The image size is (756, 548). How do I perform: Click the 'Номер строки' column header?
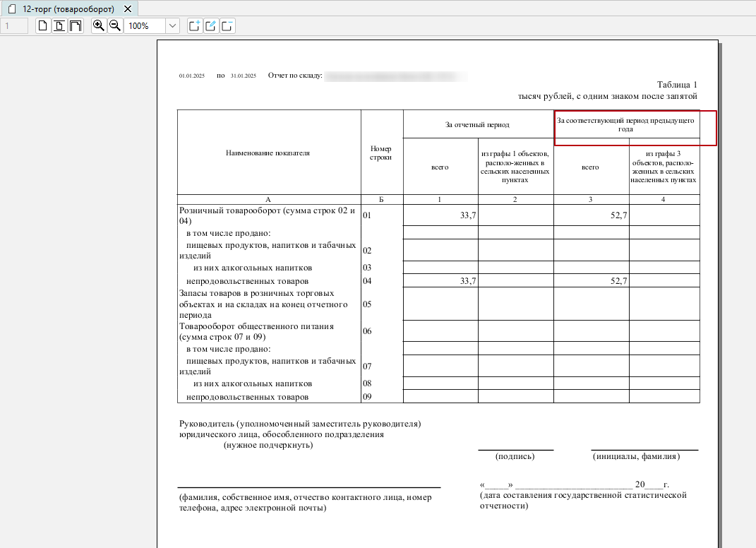click(380, 153)
